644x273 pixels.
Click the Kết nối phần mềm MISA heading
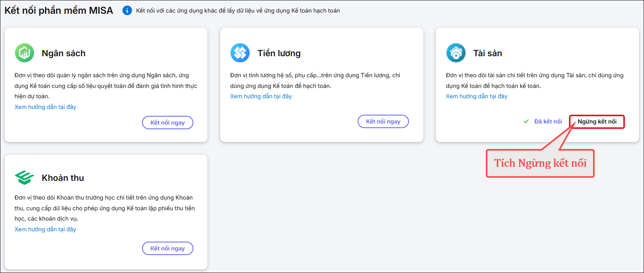tap(59, 10)
